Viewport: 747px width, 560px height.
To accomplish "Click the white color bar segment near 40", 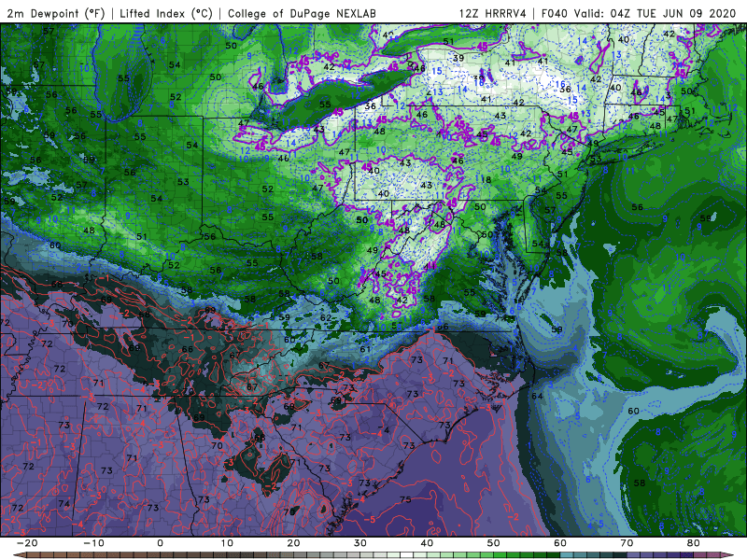I will (406, 555).
